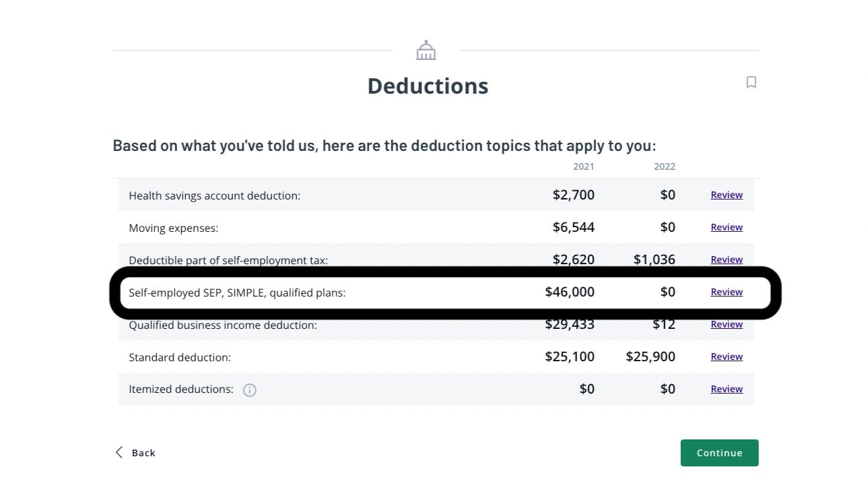Image resolution: width=868 pixels, height=492 pixels.
Task: Review the Health savings account deduction
Action: (x=727, y=195)
